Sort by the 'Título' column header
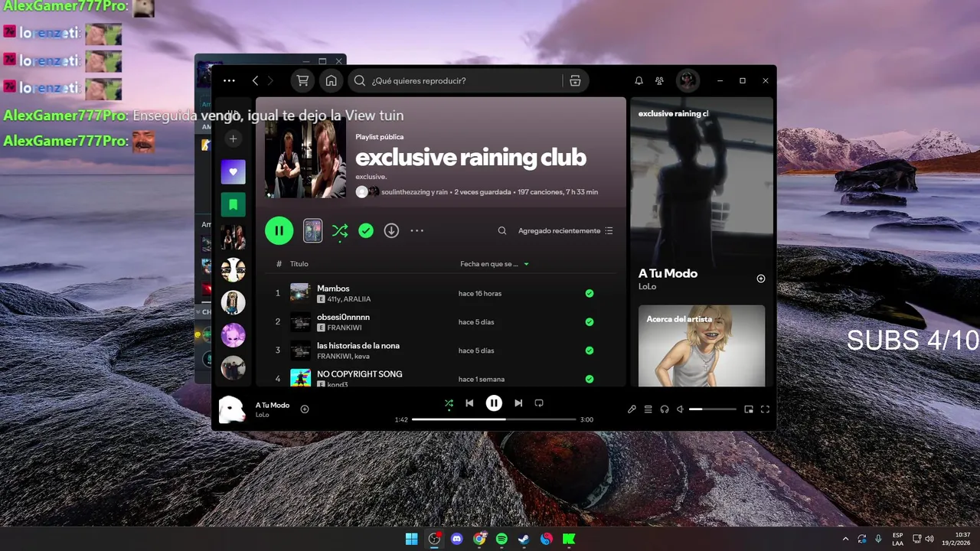This screenshot has width=980, height=551. [299, 264]
